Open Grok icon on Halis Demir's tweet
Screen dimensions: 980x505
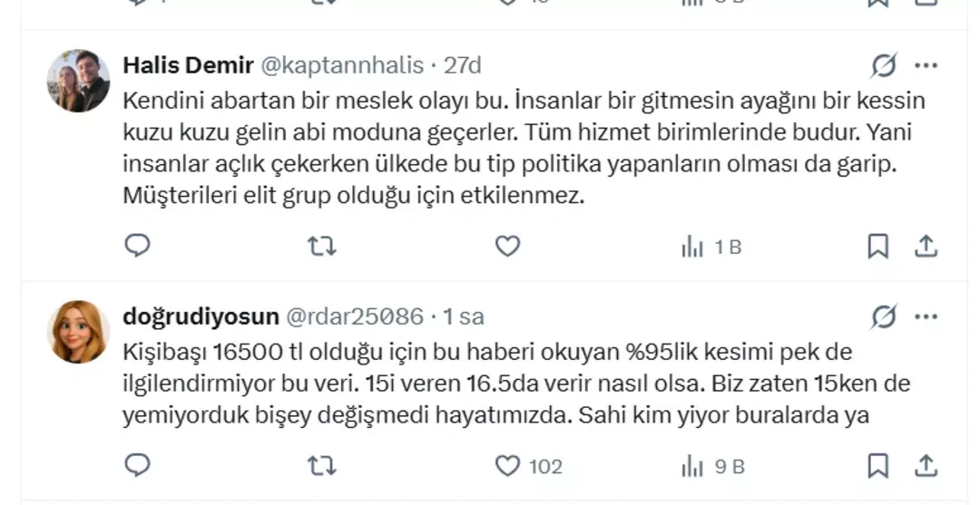(x=883, y=65)
